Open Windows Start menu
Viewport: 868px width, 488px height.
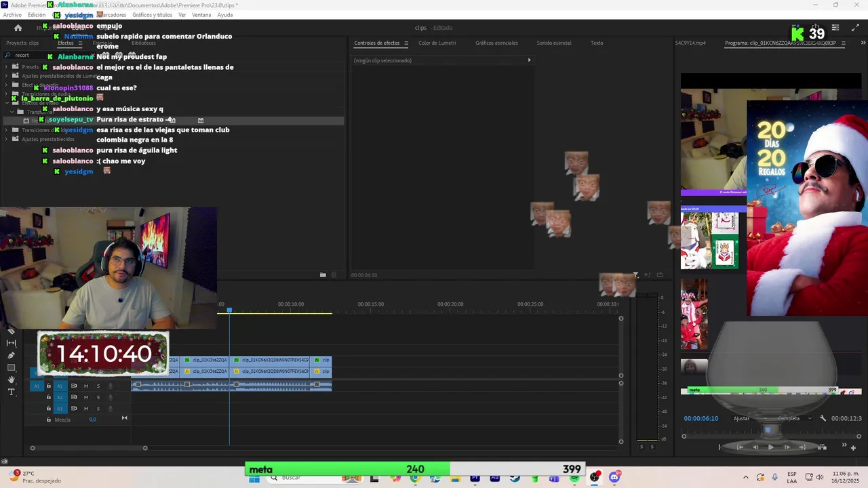pyautogui.click(x=254, y=478)
